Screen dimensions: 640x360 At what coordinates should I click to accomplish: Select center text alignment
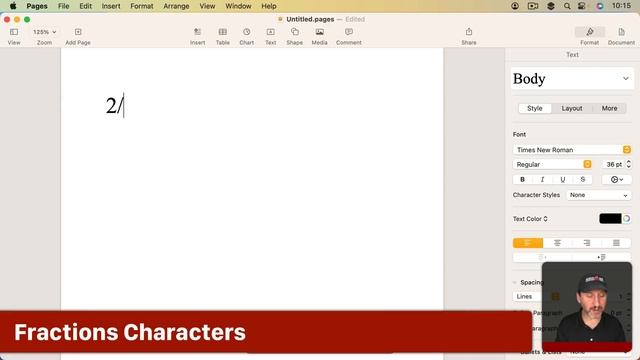point(557,243)
